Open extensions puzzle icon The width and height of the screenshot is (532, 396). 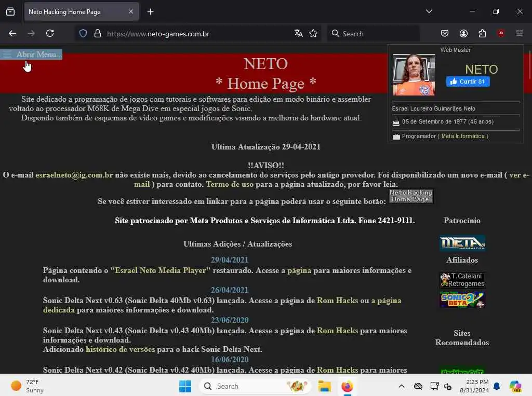[482, 33]
